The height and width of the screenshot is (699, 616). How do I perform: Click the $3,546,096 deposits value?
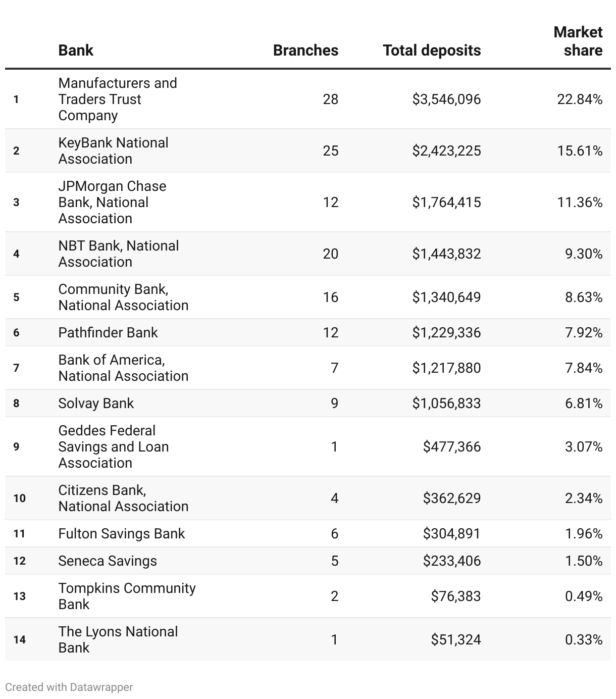click(446, 99)
